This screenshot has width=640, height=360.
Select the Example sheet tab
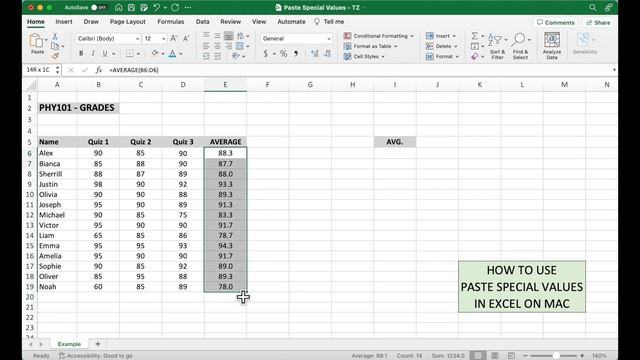click(69, 344)
